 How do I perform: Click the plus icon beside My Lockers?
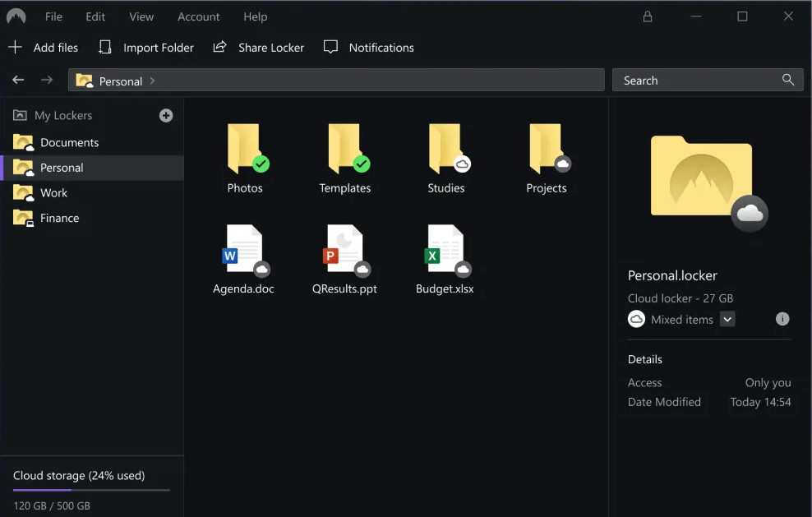(x=166, y=116)
